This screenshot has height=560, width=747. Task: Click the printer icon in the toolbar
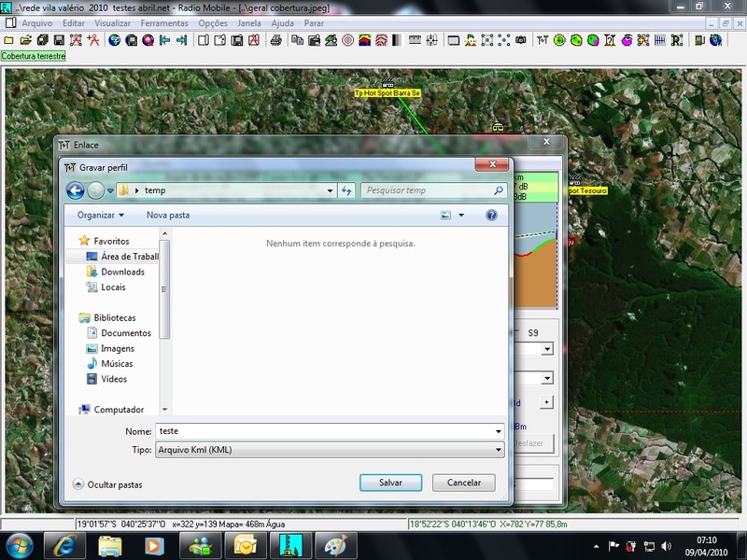[x=276, y=40]
